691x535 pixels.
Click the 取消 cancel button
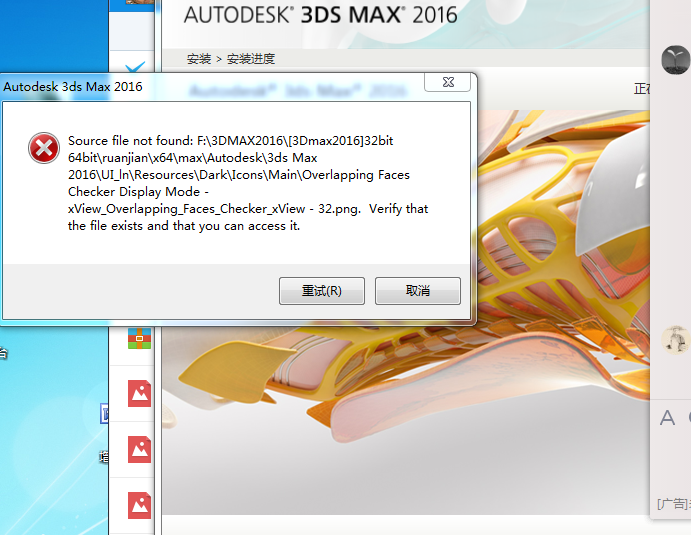click(418, 291)
